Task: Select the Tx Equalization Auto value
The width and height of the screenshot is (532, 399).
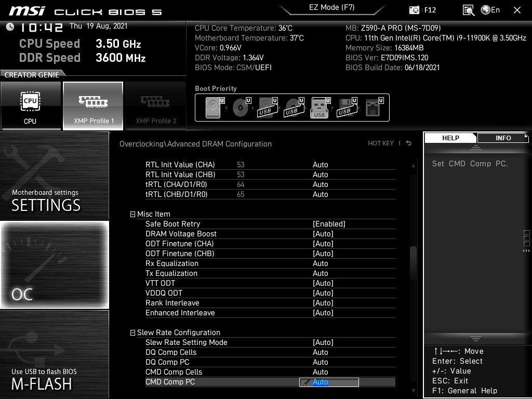Action: 320,273
